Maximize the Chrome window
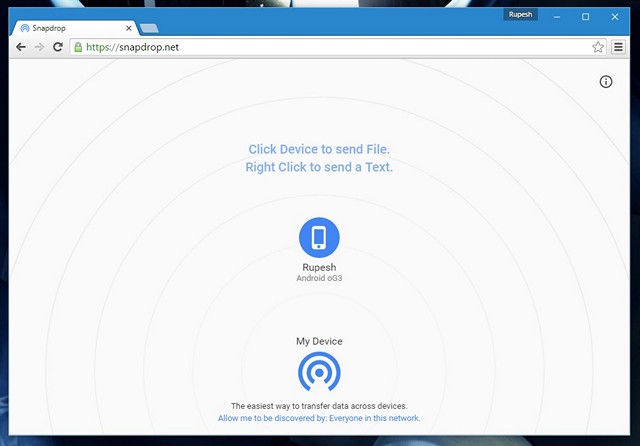 pyautogui.click(x=585, y=17)
